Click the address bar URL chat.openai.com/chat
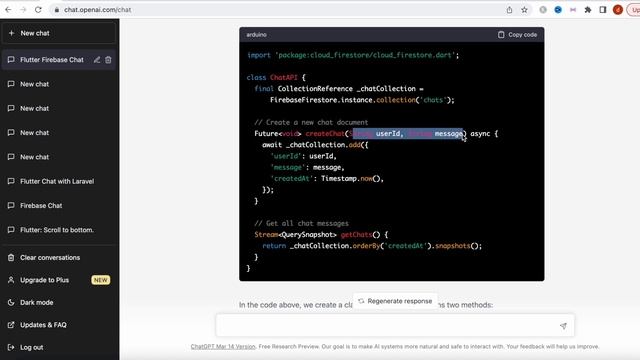This screenshot has height=360, width=640. pos(98,9)
